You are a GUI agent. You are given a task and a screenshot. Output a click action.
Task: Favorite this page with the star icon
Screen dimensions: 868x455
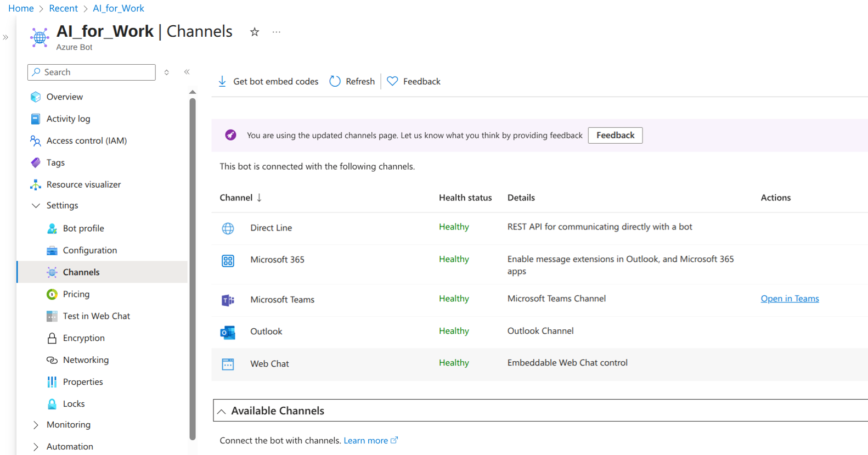(255, 32)
